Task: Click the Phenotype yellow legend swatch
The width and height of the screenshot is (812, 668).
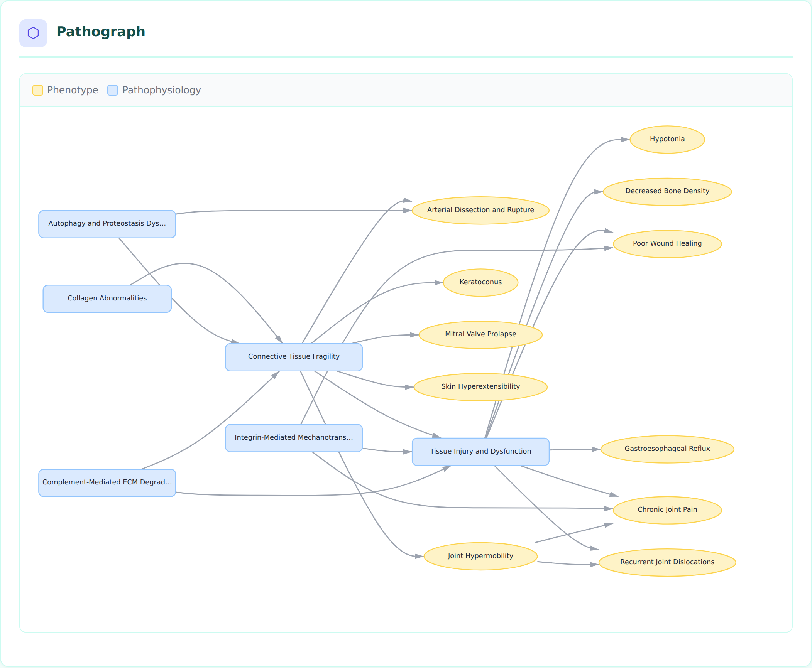Action: (x=38, y=90)
